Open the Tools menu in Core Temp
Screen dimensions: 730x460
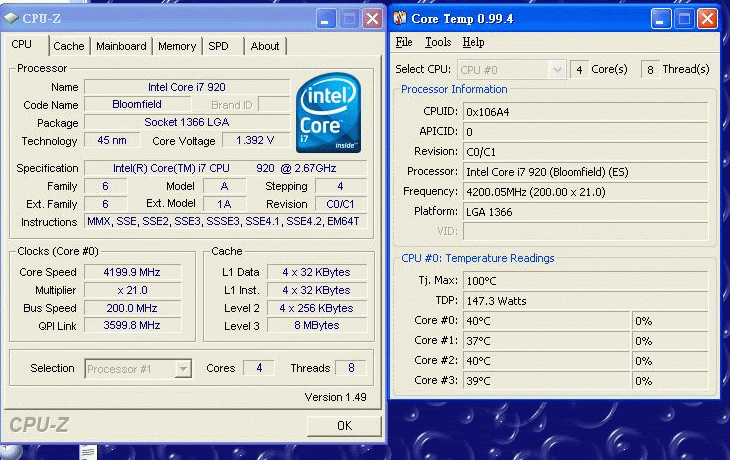click(x=438, y=42)
